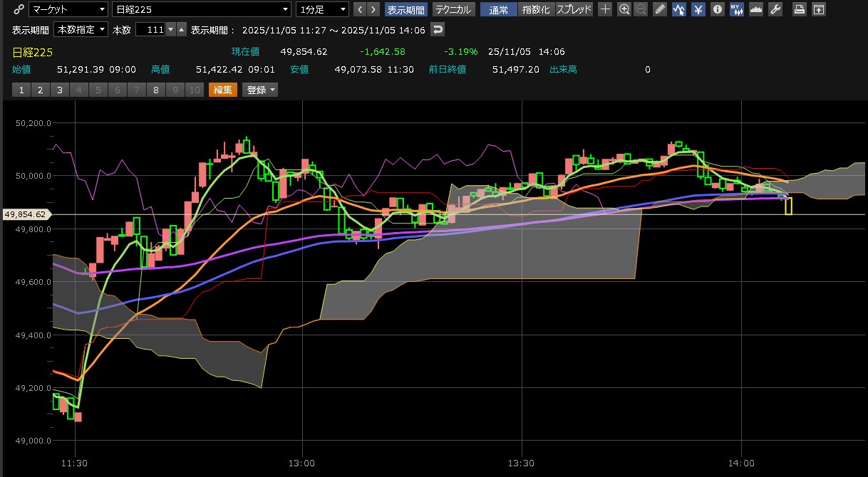This screenshot has width=868, height=477.
Task: Select preset tab number 8
Action: pyautogui.click(x=155, y=90)
